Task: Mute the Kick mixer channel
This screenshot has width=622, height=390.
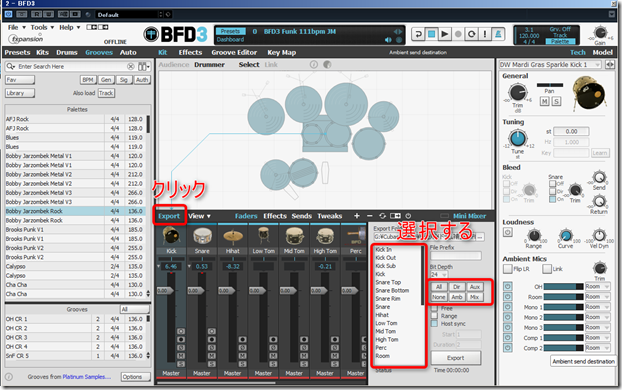Action: tap(181, 356)
